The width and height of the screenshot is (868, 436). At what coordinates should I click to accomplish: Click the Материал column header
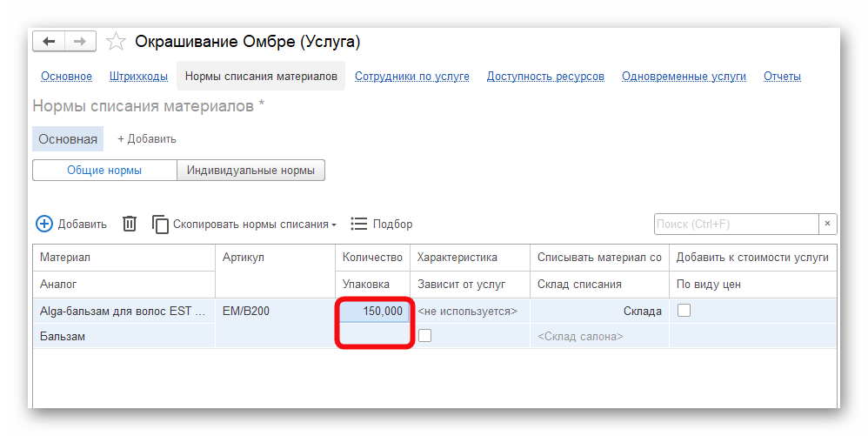[x=124, y=257]
